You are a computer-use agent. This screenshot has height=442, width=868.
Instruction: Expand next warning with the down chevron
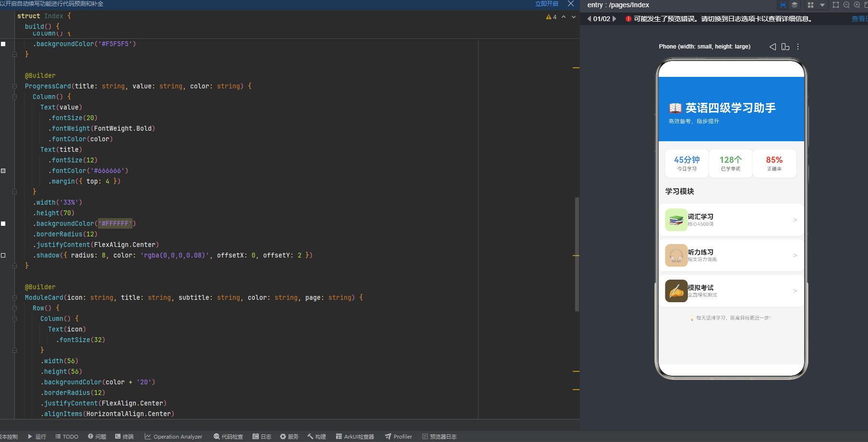[574, 17]
